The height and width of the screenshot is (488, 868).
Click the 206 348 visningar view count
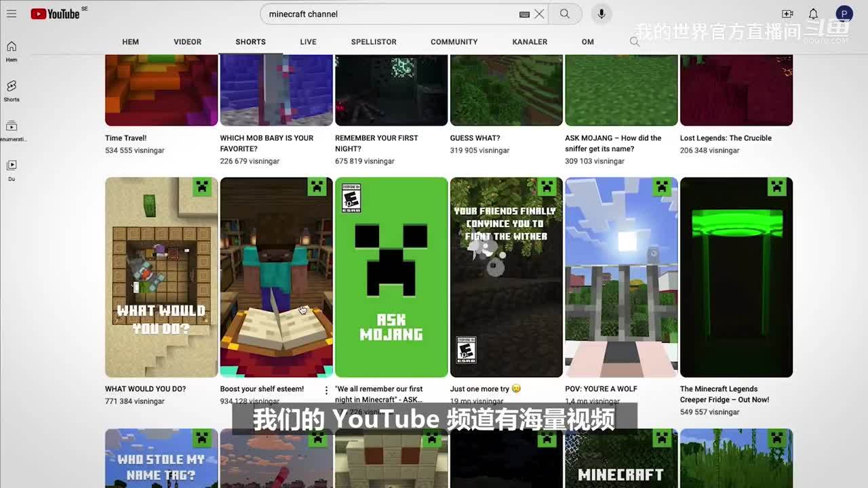[x=710, y=150]
